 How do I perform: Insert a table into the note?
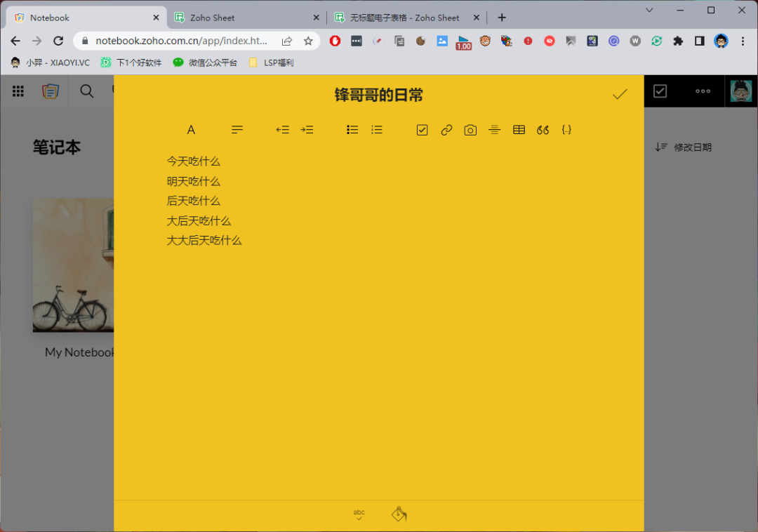coord(519,129)
